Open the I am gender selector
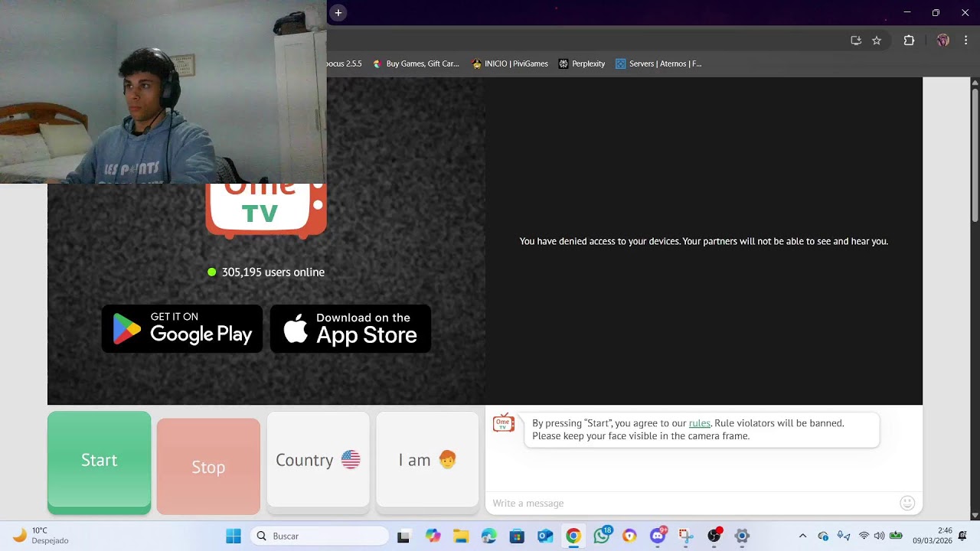The image size is (980, 551). click(427, 461)
